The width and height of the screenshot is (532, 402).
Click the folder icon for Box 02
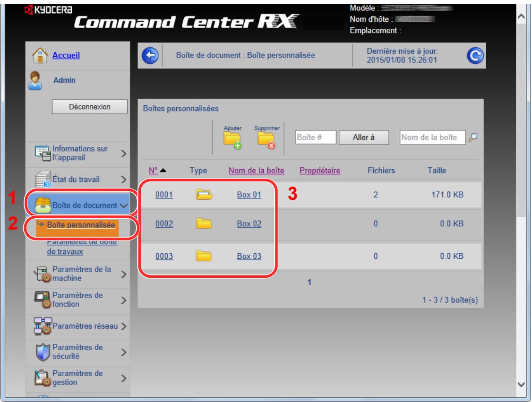(204, 223)
